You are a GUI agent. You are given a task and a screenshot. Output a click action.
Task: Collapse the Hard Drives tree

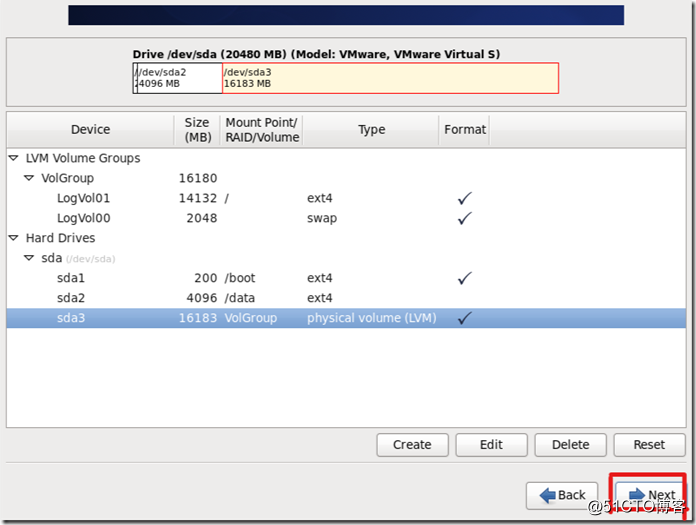[x=14, y=238]
